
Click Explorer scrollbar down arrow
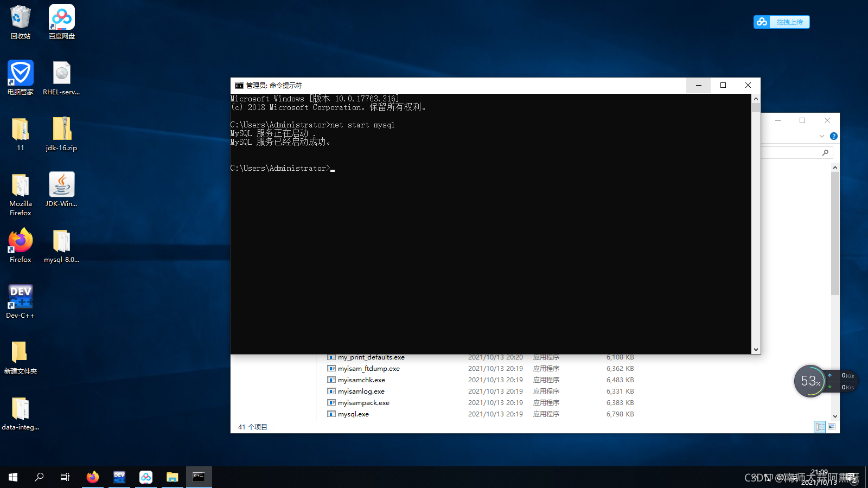click(835, 416)
